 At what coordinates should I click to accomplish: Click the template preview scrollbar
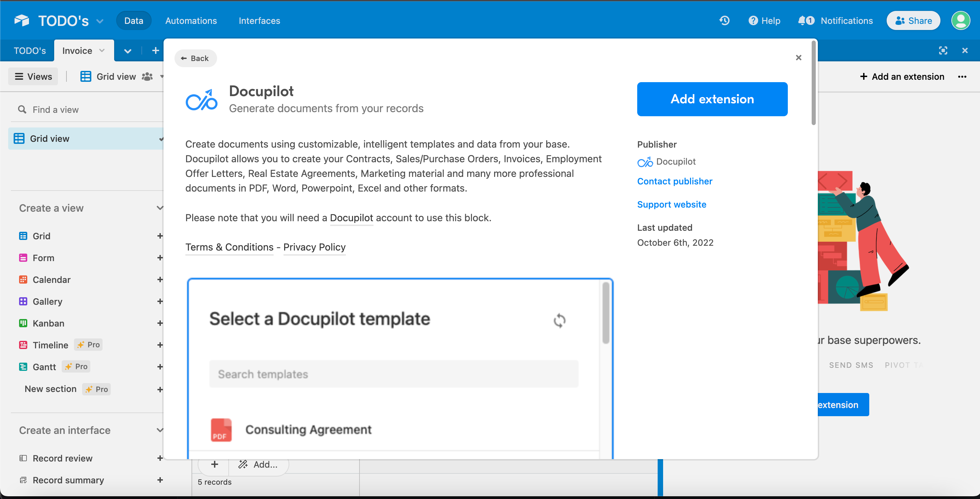[x=606, y=313]
